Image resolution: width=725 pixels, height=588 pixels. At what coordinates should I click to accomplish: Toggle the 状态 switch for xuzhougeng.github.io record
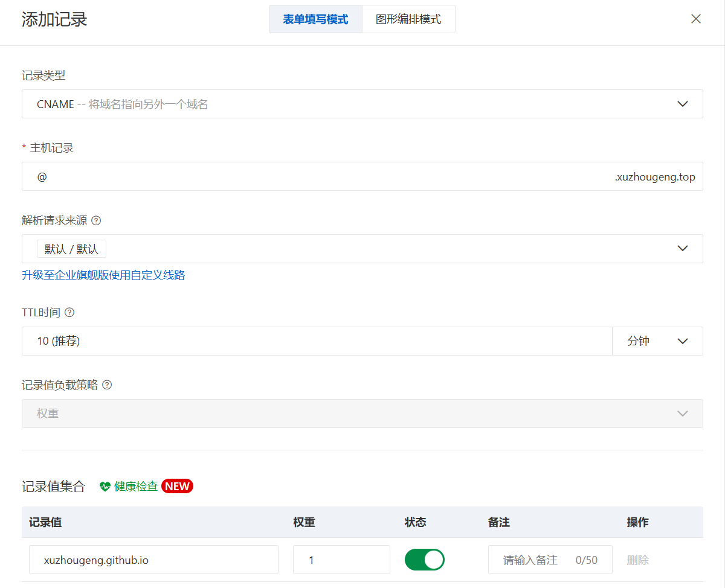click(x=425, y=560)
